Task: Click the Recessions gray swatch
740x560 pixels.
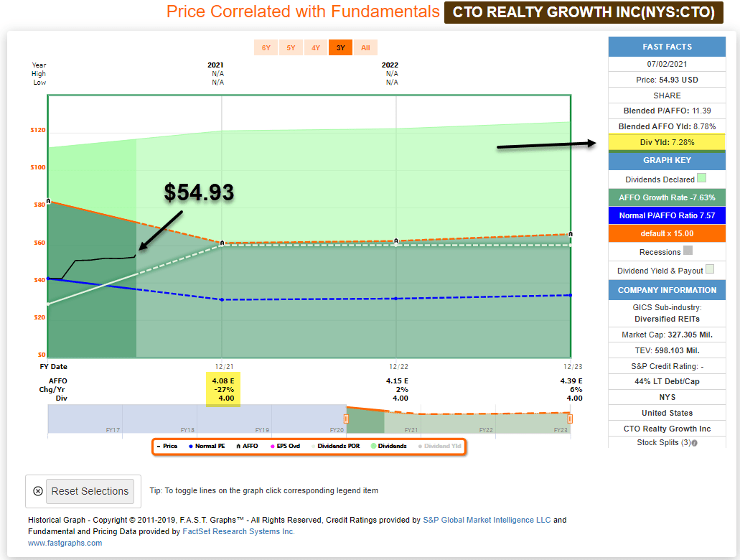Action: coord(688,251)
